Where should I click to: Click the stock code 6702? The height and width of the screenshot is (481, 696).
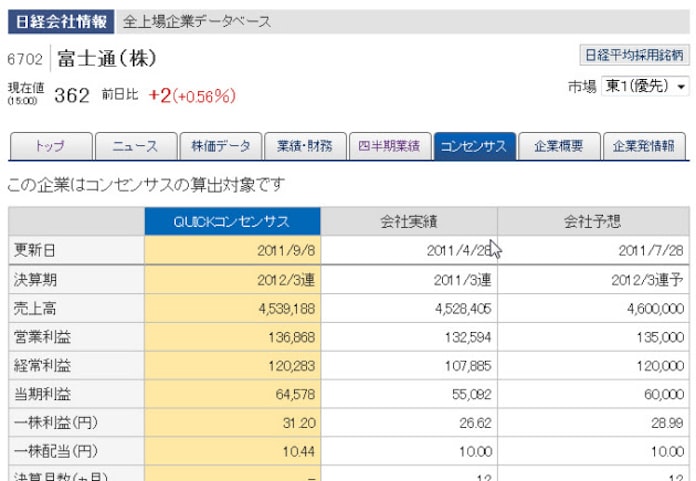pos(25,59)
